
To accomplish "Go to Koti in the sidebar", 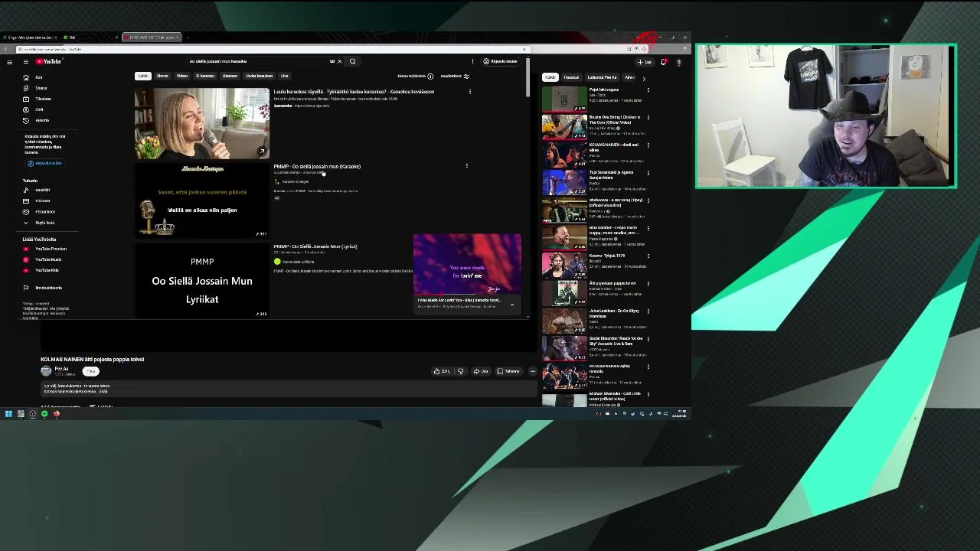I will coord(38,77).
